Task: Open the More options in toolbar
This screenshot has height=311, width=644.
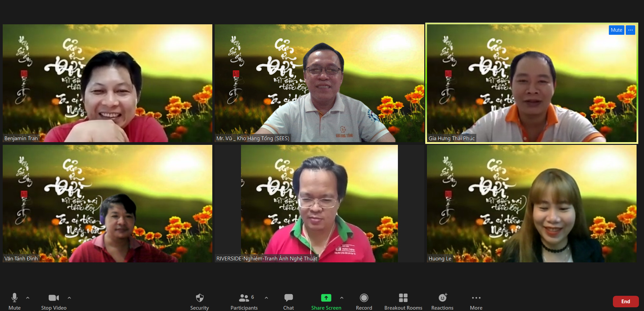Action: (x=476, y=298)
